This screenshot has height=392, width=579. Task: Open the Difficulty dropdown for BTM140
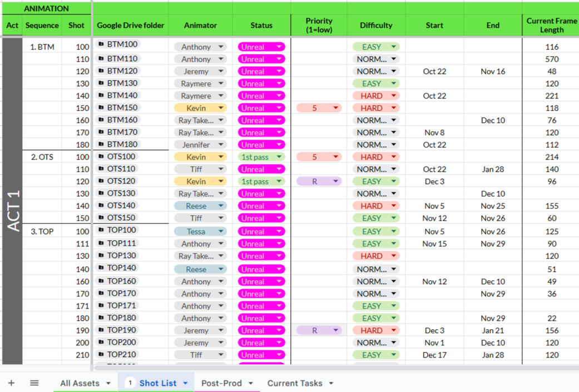[394, 96]
